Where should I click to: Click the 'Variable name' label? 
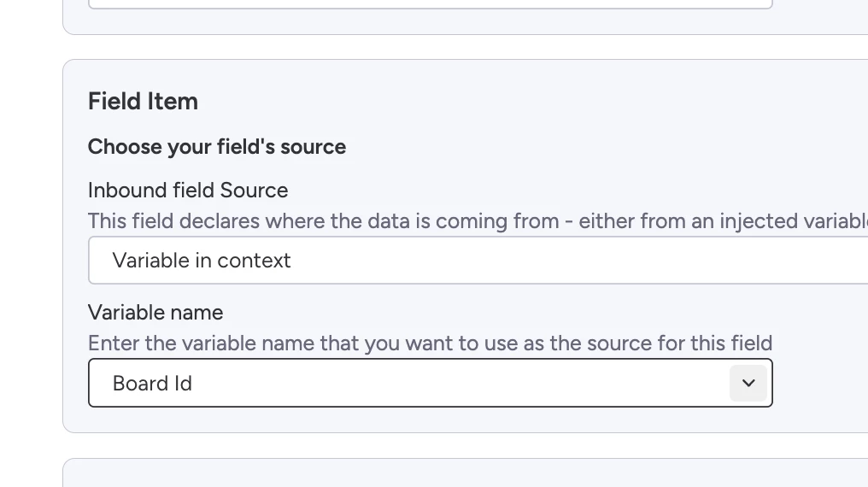pyautogui.click(x=155, y=313)
